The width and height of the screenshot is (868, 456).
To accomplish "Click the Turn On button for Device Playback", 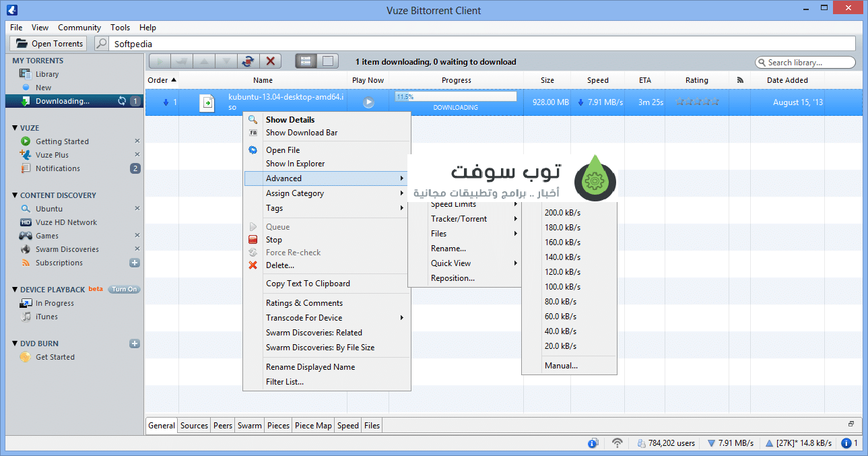I will point(124,290).
